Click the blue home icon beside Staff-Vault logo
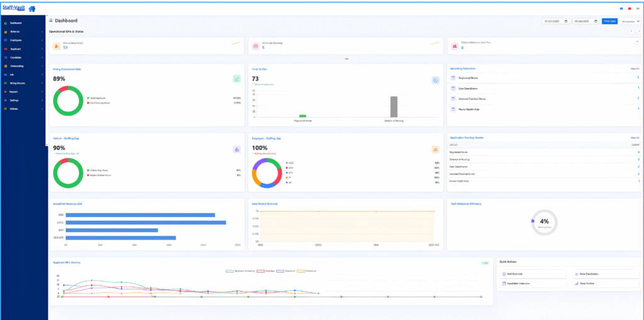The width and height of the screenshot is (644, 320). pyautogui.click(x=31, y=8)
